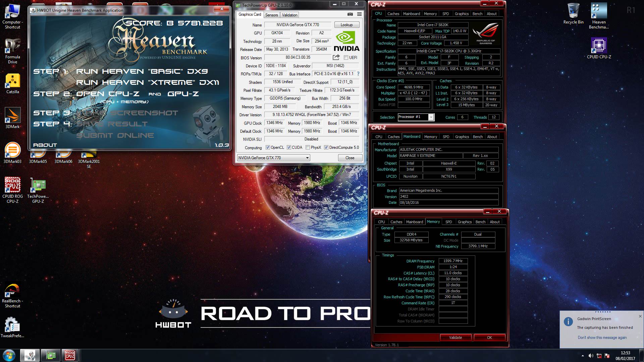Open the Recycle Bin

(573, 14)
